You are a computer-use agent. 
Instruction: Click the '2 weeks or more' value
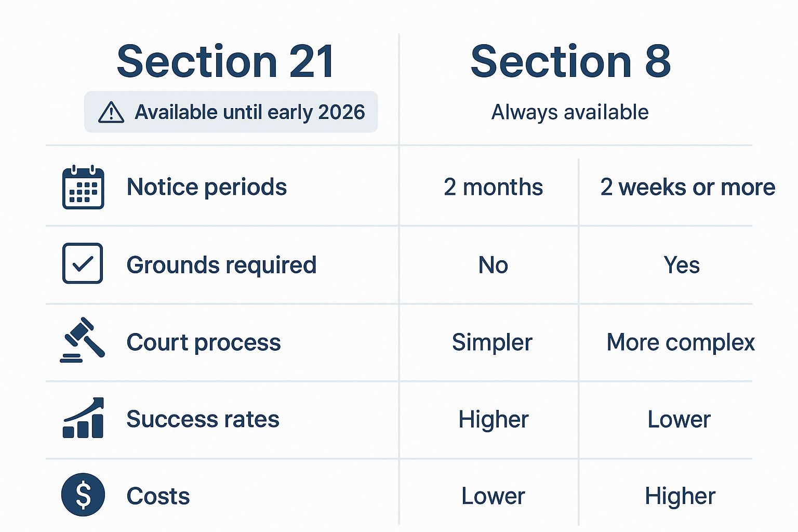(x=687, y=187)
